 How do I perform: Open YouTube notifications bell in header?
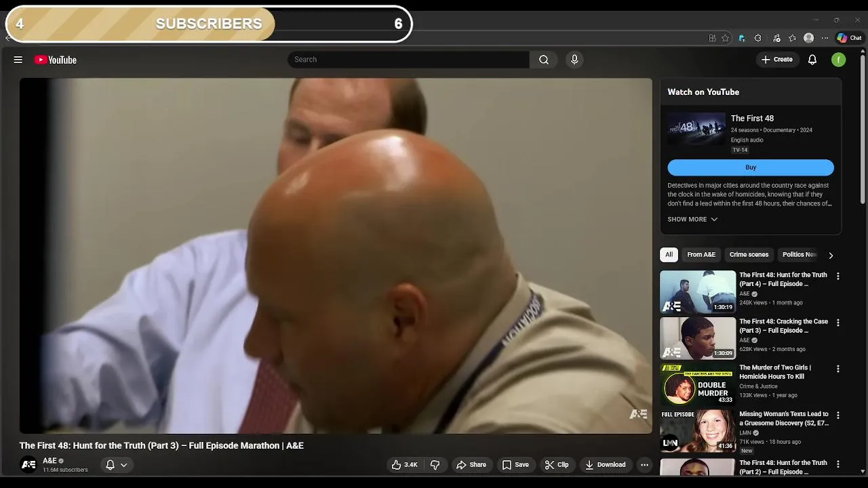point(812,60)
